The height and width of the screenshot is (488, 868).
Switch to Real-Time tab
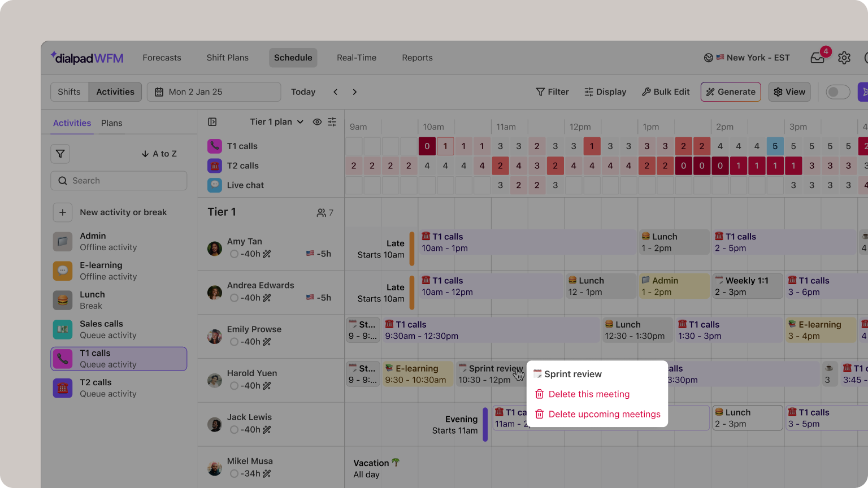point(357,58)
